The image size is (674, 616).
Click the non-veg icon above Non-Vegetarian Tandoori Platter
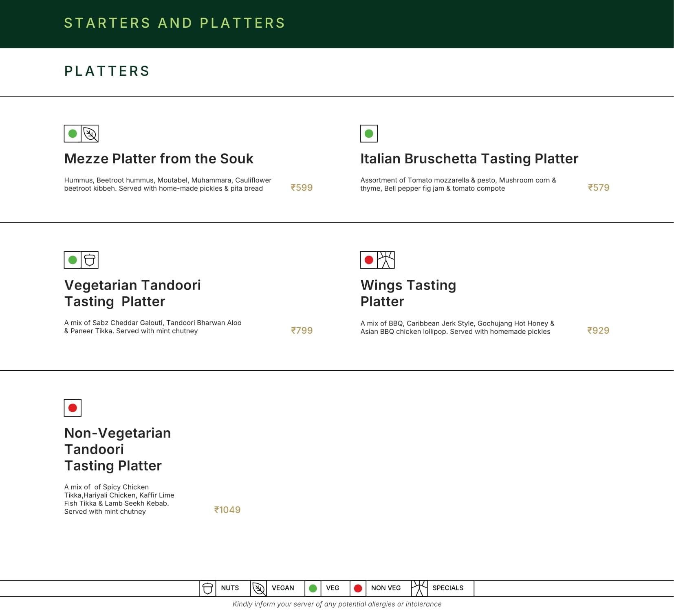point(73,408)
